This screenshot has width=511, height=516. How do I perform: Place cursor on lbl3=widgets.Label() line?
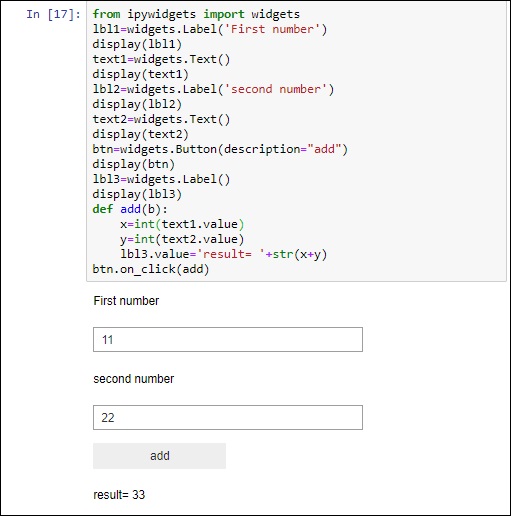(x=161, y=179)
